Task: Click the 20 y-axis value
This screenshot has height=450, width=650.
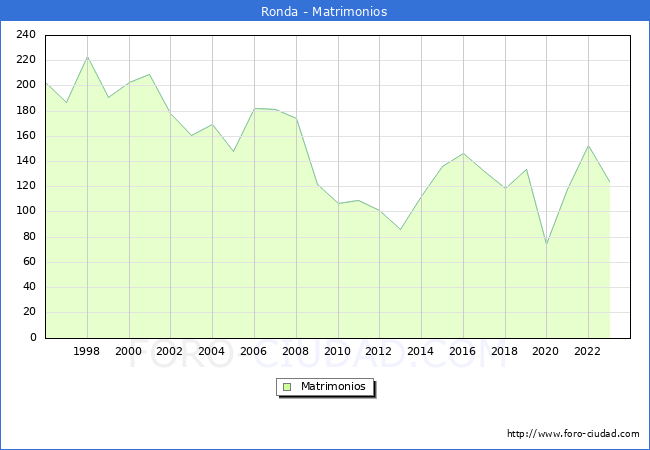Action: pyautogui.click(x=29, y=312)
